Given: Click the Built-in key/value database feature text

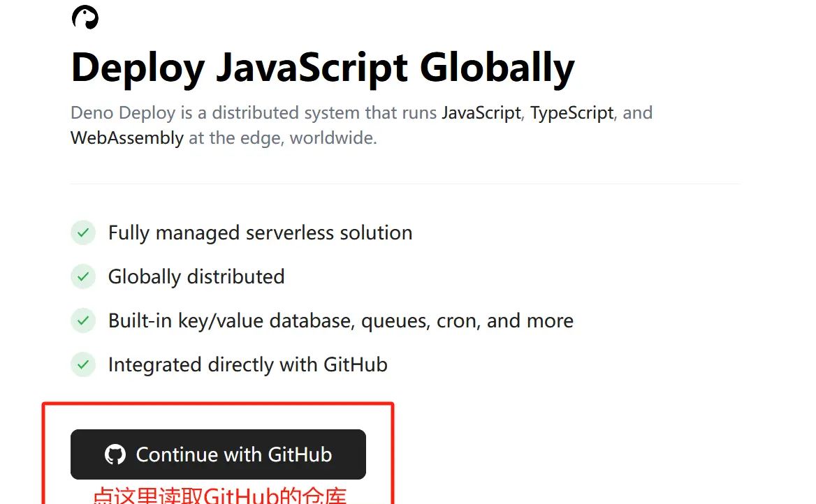Looking at the screenshot, I should pyautogui.click(x=340, y=320).
